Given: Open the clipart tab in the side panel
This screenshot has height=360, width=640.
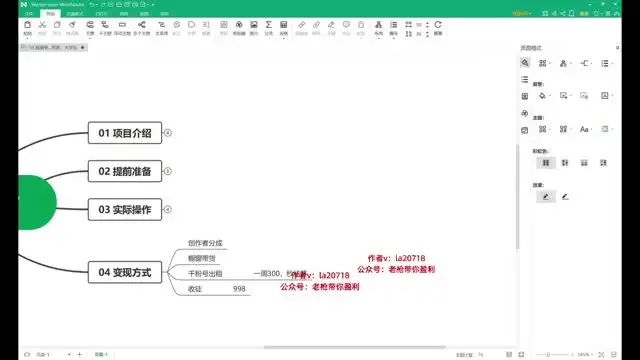Looking at the screenshot, I should 525,113.
